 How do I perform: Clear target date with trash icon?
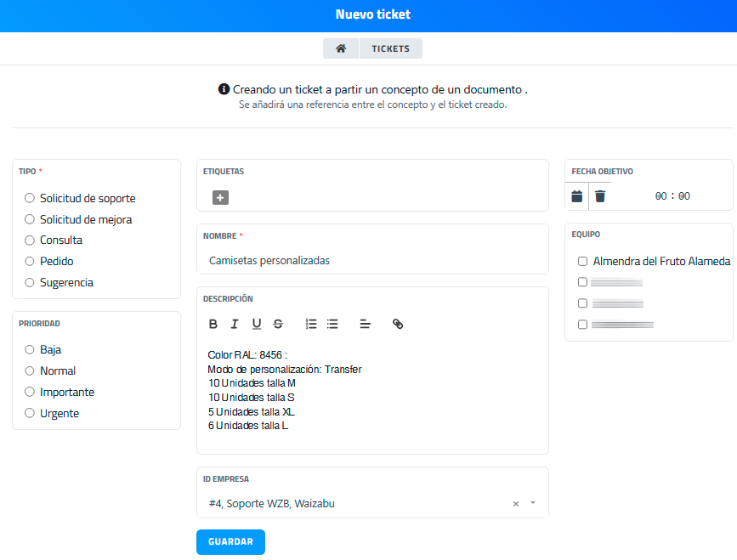pyautogui.click(x=600, y=196)
